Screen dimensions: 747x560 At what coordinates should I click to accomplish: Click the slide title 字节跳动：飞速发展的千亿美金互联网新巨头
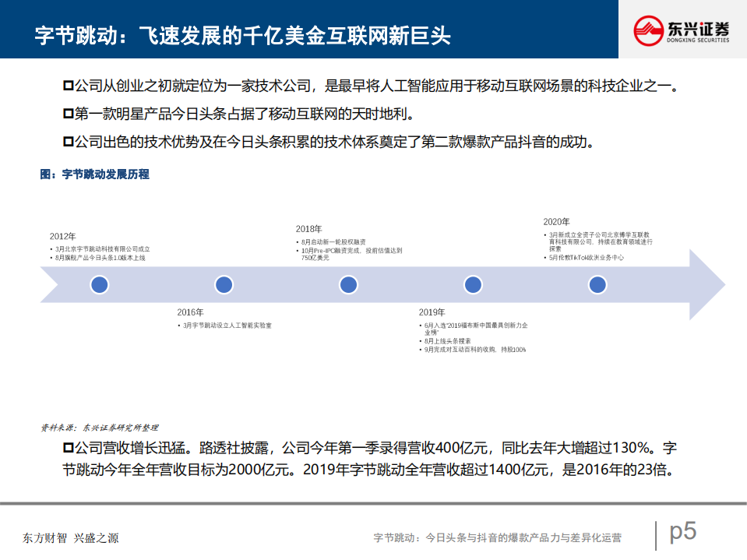(245, 33)
